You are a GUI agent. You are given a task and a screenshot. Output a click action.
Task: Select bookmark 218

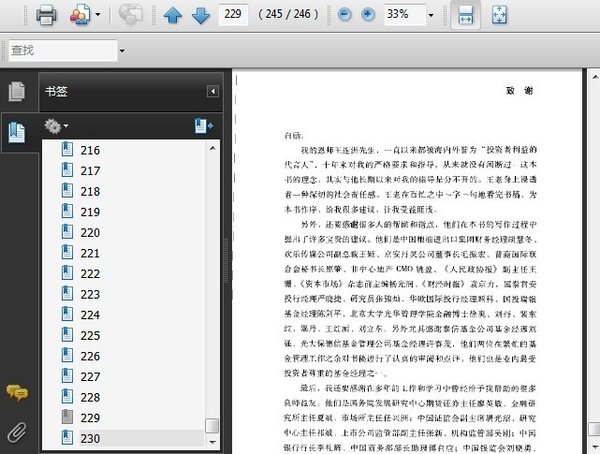pyautogui.click(x=90, y=191)
